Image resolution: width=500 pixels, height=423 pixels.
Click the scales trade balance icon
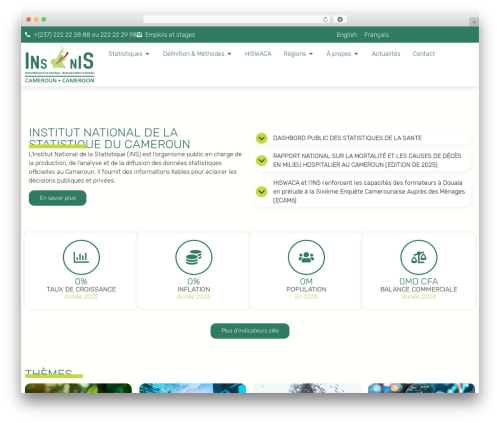coord(419,257)
